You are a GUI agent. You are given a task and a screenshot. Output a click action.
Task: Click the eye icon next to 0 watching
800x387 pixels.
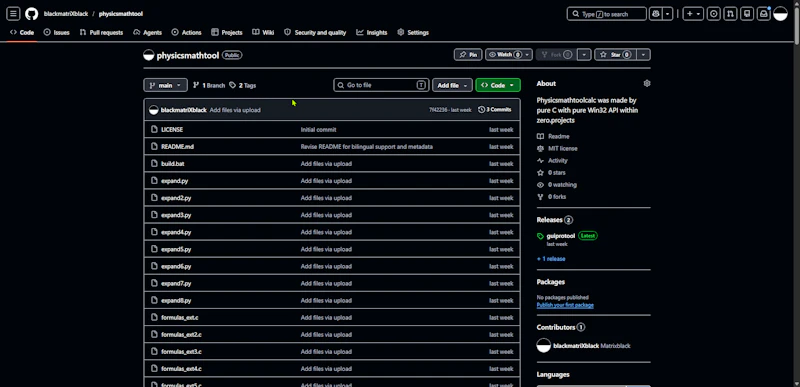pos(541,185)
